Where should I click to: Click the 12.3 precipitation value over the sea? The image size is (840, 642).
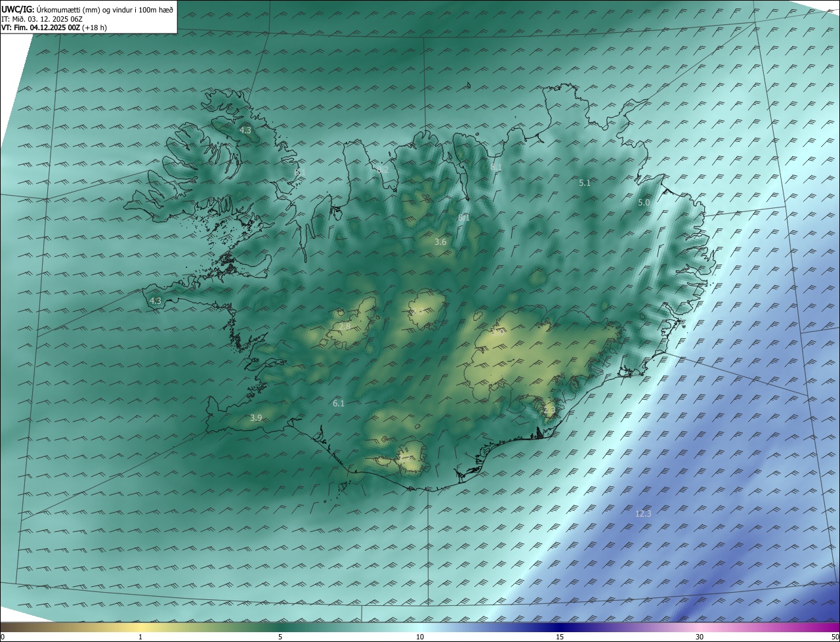[643, 513]
